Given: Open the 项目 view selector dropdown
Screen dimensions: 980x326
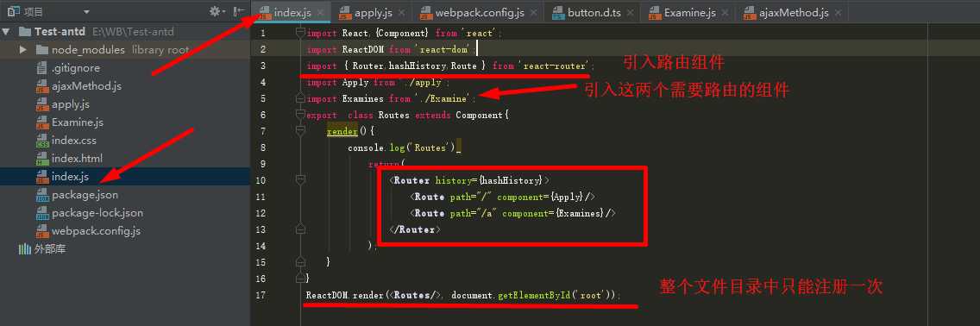Looking at the screenshot, I should tap(86, 12).
